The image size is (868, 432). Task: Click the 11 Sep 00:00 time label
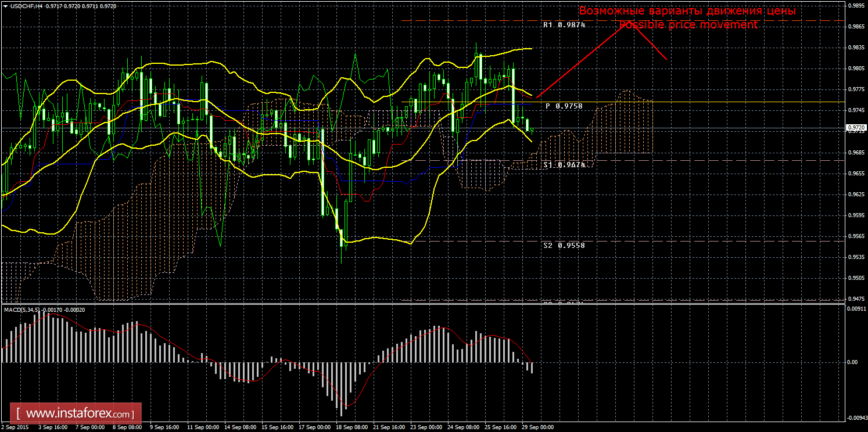(x=202, y=427)
